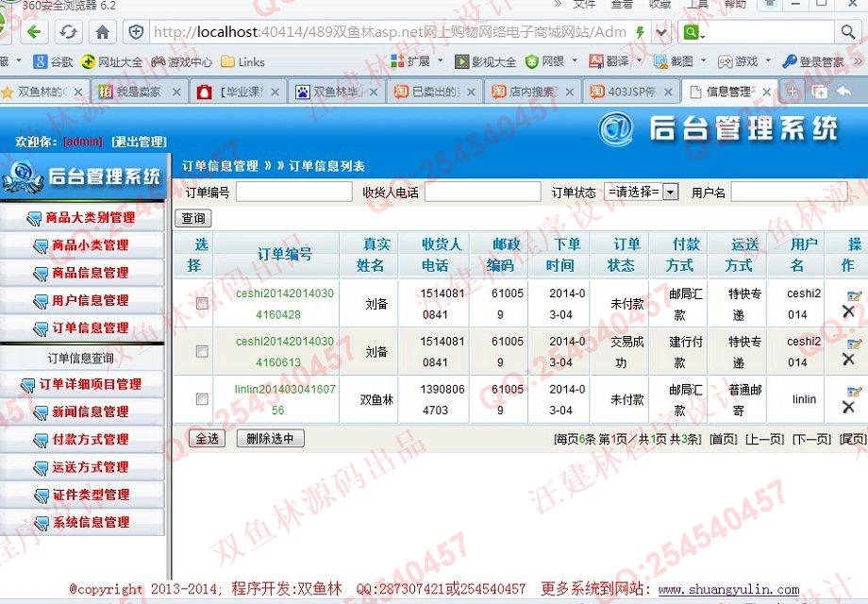This screenshot has height=604, width=868.
Task: Click the browser back arrow button
Action: [34, 32]
